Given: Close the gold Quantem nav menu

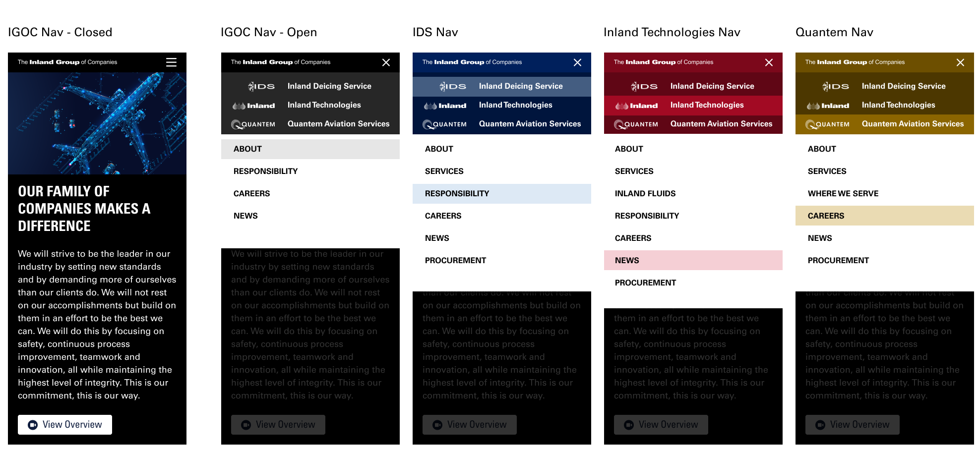Looking at the screenshot, I should pos(960,62).
